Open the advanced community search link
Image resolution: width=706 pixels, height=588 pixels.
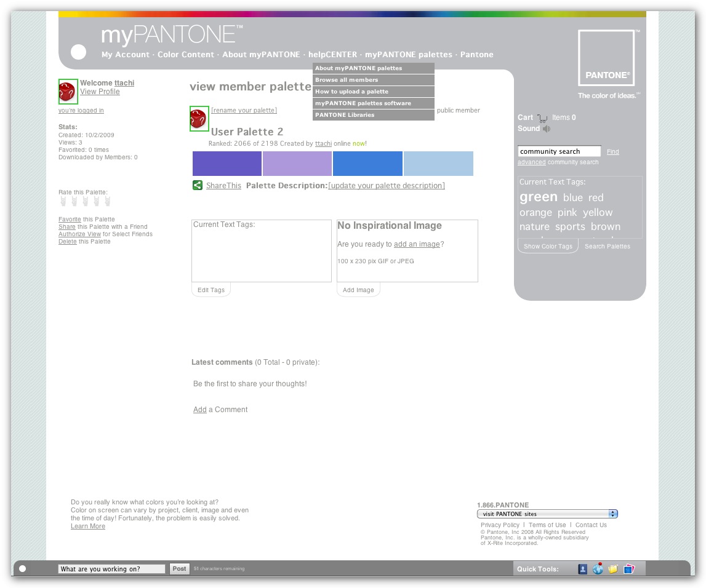click(x=531, y=162)
